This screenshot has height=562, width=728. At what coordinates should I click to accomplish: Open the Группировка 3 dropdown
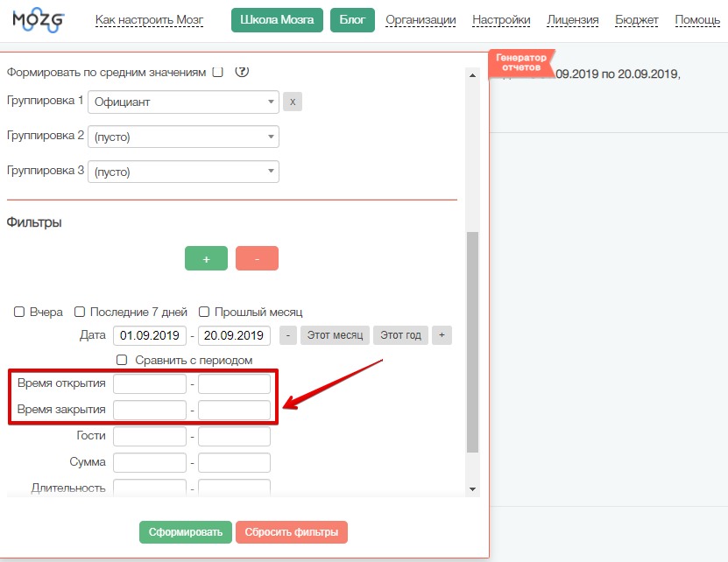[183, 172]
